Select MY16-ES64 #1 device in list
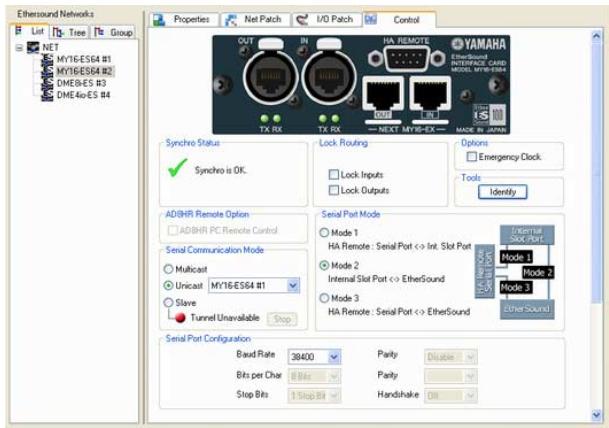Image resolution: width=609 pixels, height=428 pixels. point(84,59)
